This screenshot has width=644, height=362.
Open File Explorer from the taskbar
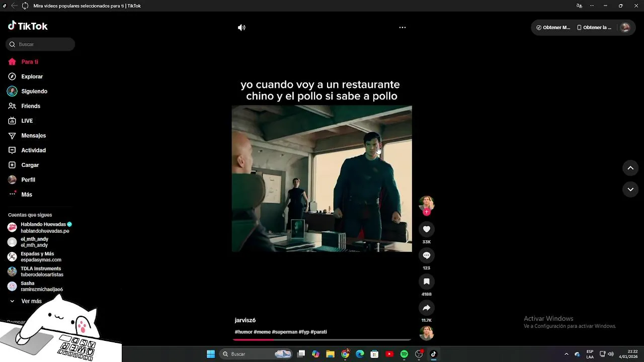(x=330, y=354)
